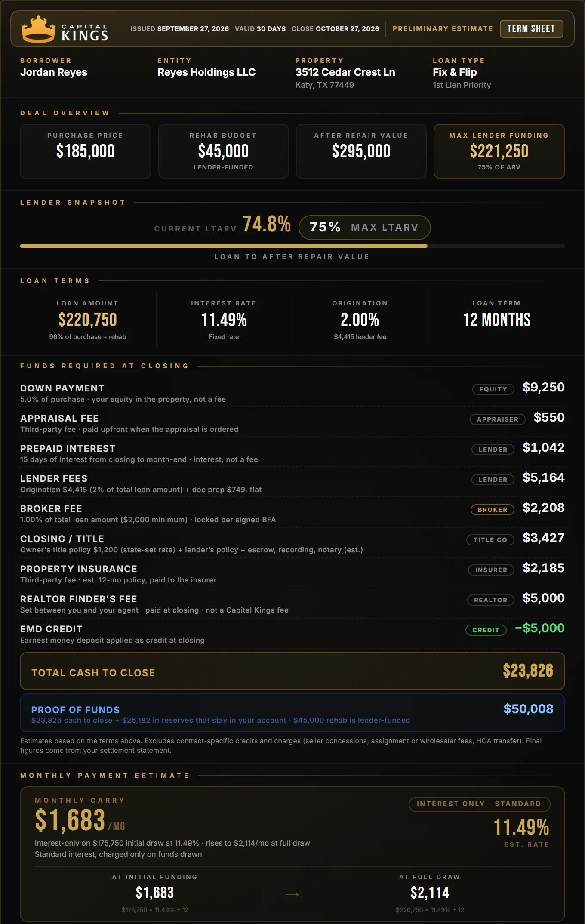Screen dimensions: 585x924
Task: Click the Lender Fees $5,164 amount
Action: pyautogui.click(x=544, y=477)
